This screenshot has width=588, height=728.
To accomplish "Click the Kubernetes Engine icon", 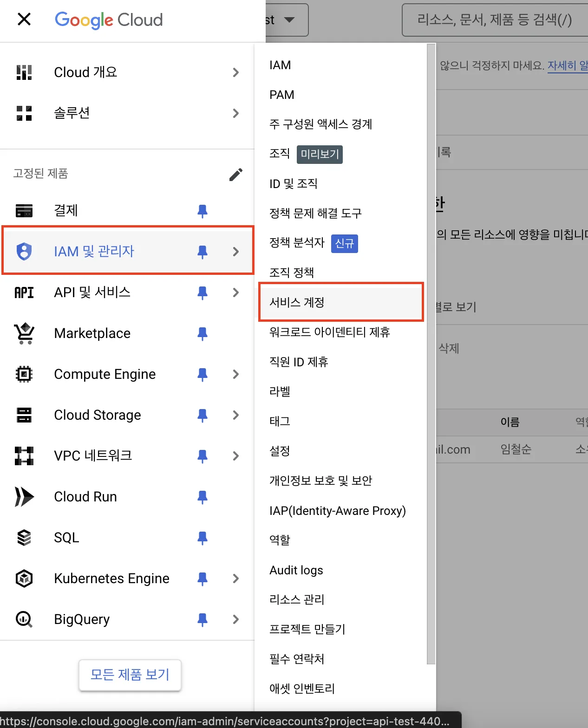I will 24,578.
